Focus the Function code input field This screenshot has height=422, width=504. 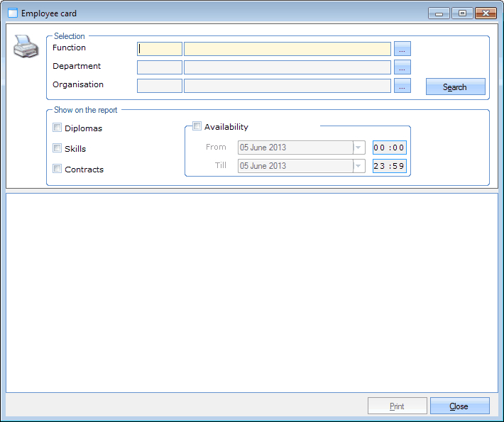[160, 49]
